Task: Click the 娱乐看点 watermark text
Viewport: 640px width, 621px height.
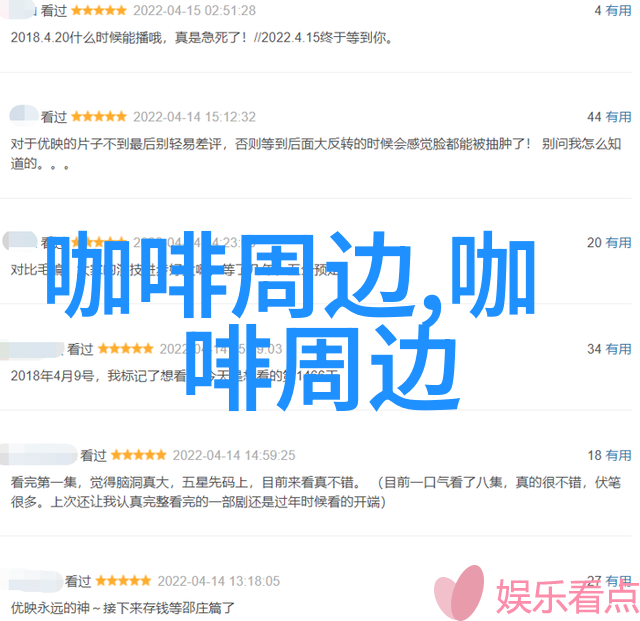Action: pyautogui.click(x=567, y=596)
